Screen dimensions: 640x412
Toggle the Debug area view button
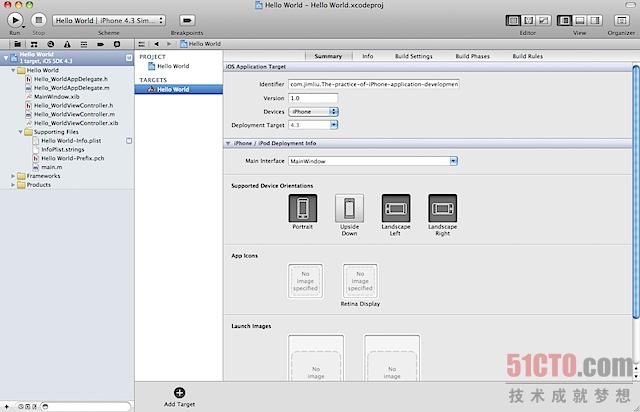[580, 20]
